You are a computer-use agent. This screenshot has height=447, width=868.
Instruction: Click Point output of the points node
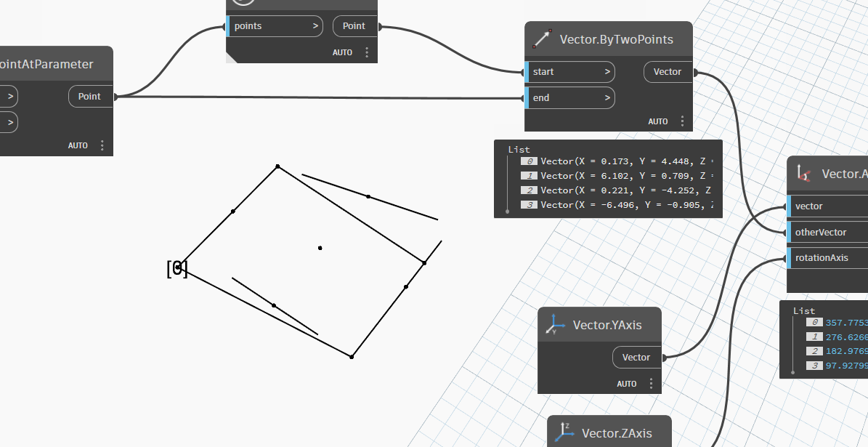tap(355, 26)
